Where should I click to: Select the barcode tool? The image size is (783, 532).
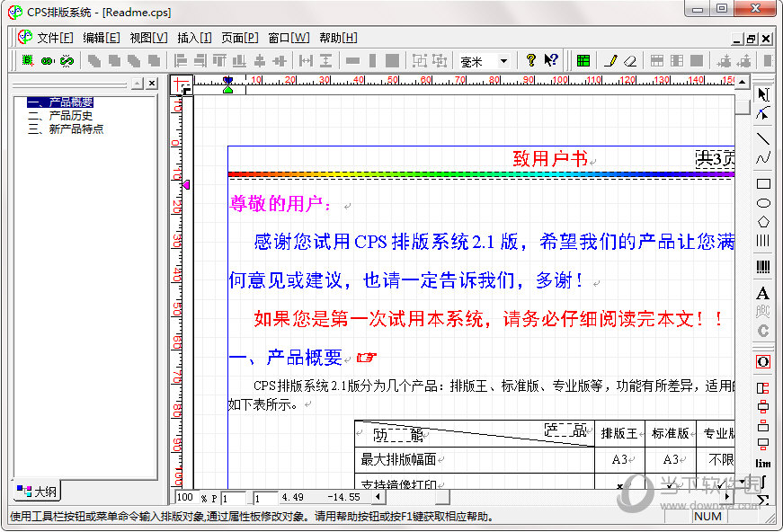(763, 267)
